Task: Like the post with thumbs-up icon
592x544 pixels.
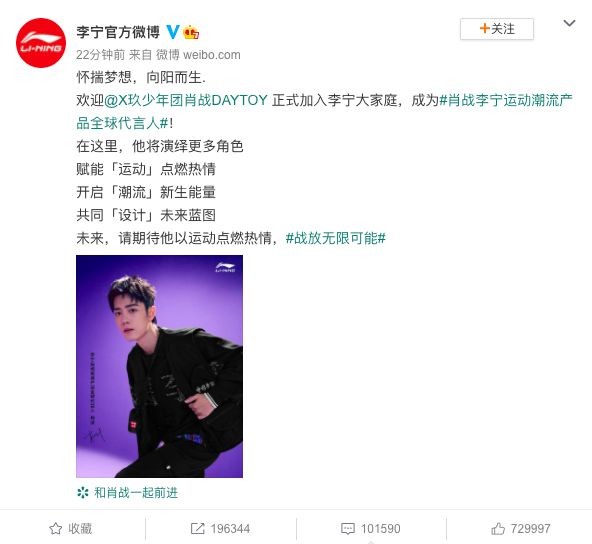Action: [x=498, y=529]
